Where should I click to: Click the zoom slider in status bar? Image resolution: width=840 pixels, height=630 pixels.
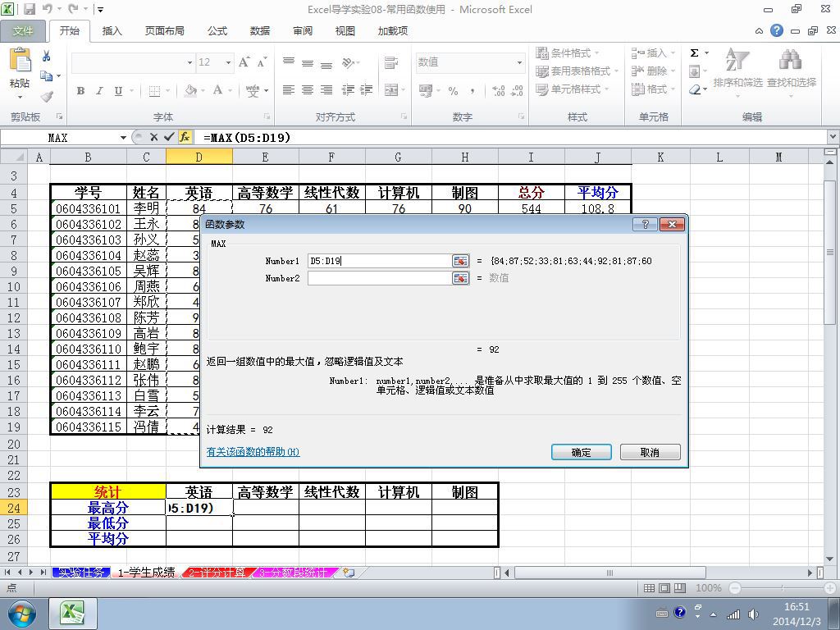click(x=782, y=587)
